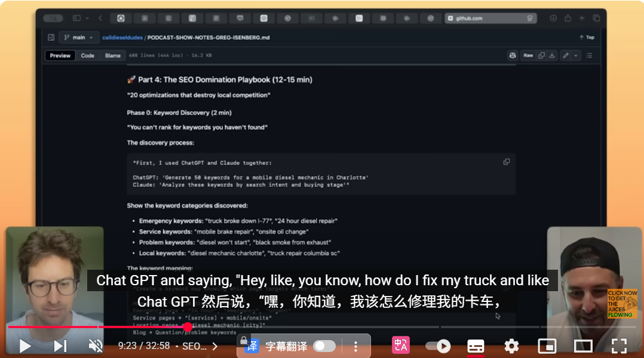The width and height of the screenshot is (644, 358).
Task: Download the raw file
Action: coord(553,55)
